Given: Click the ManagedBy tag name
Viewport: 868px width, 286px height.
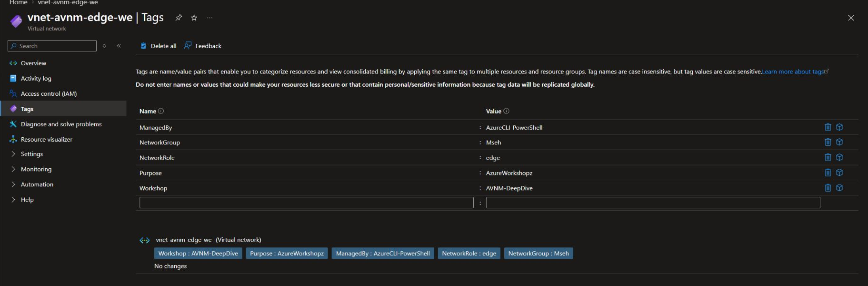Looking at the screenshot, I should pyautogui.click(x=156, y=127).
